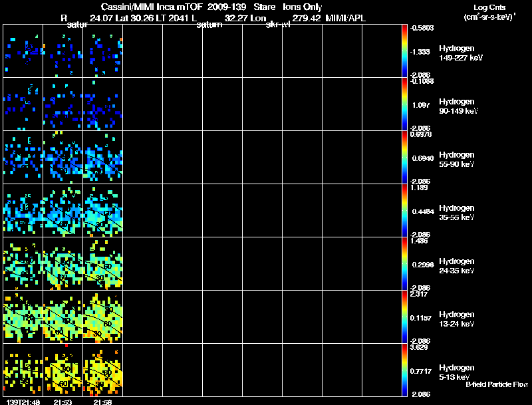532x405 pixels.
Task: Click the color bar for Hydrogen 5-13 keV
Action: 406,370
